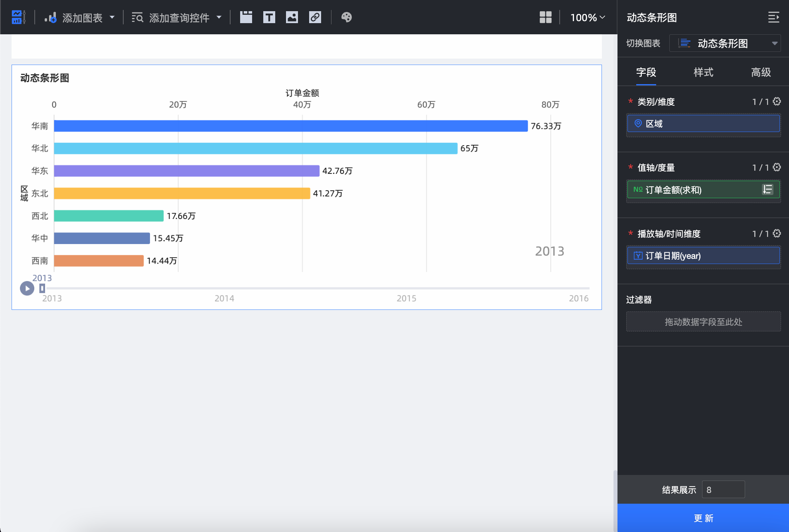This screenshot has height=532, width=789.
Task: Open the 切换图表 chart type selector
Action: 725,43
